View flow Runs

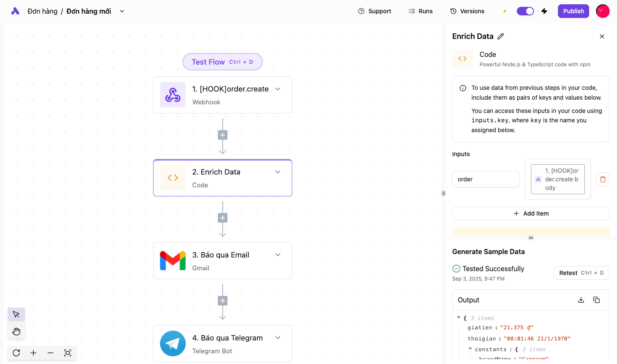(x=420, y=11)
